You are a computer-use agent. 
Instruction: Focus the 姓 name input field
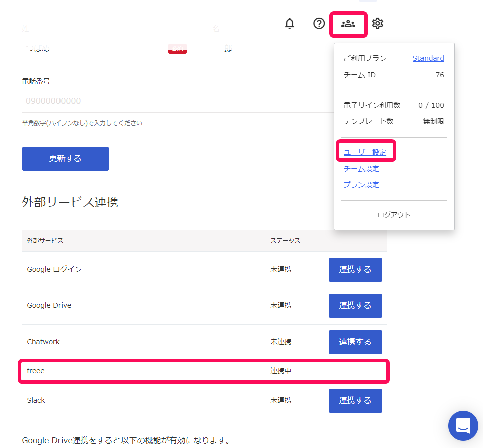(109, 49)
